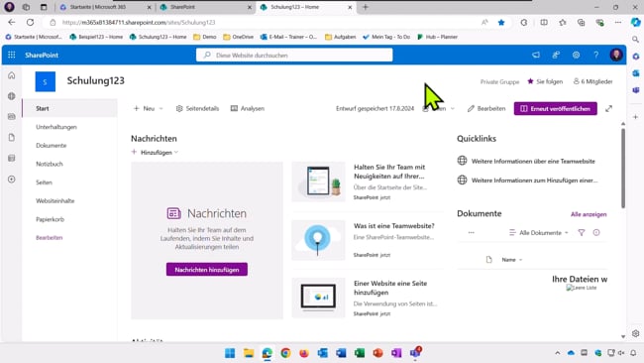The image size is (644, 363).
Task: Click Bearbeiten link below the navigation
Action: (49, 238)
